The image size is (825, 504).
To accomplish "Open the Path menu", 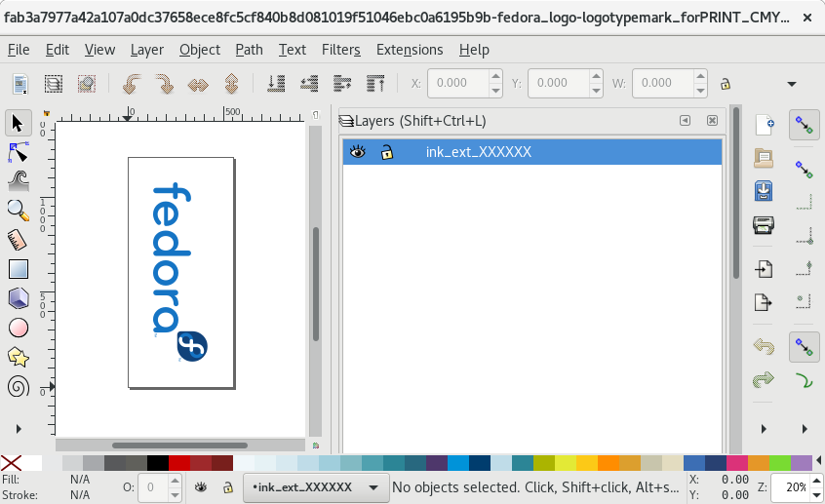I will click(x=249, y=50).
